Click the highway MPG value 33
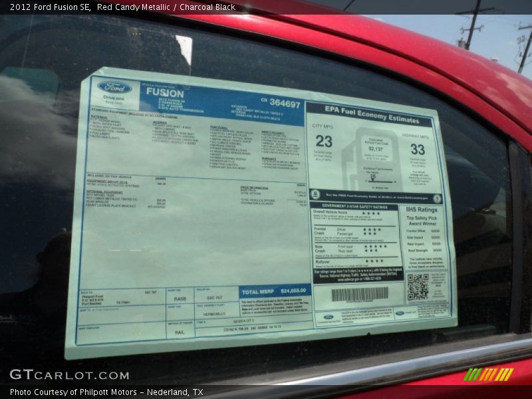The image size is (532, 399). click(418, 149)
